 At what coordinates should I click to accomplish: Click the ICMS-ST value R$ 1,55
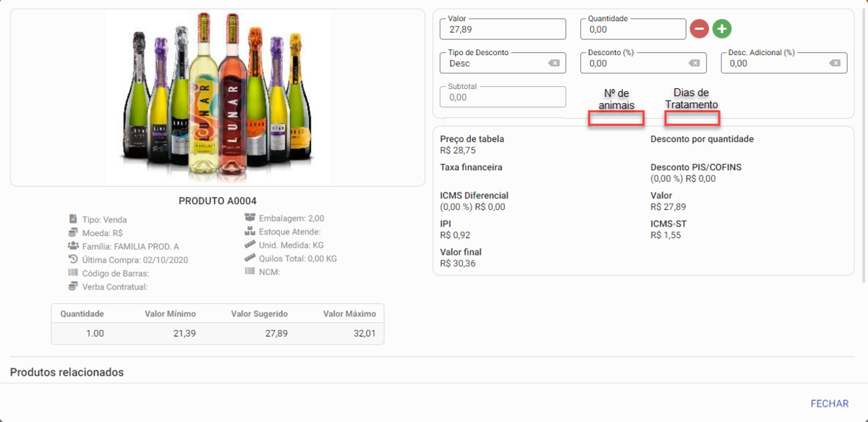(x=666, y=235)
